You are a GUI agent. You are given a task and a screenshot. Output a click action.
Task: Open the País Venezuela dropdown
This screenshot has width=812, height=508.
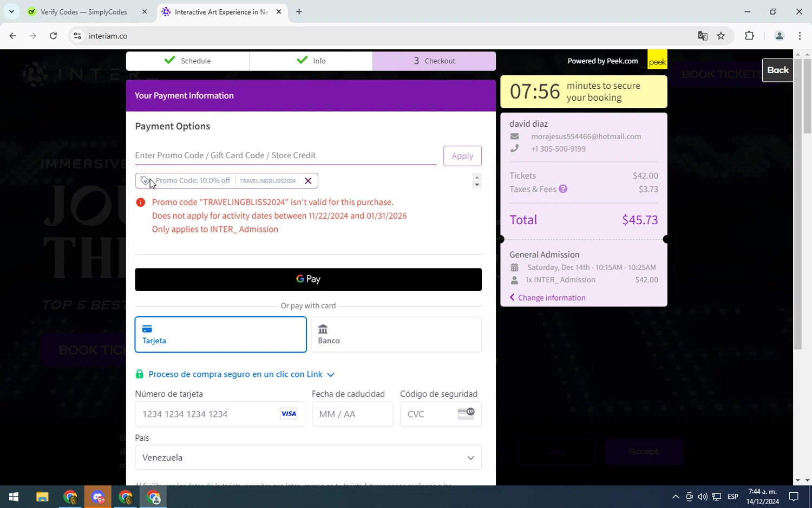[x=308, y=458]
